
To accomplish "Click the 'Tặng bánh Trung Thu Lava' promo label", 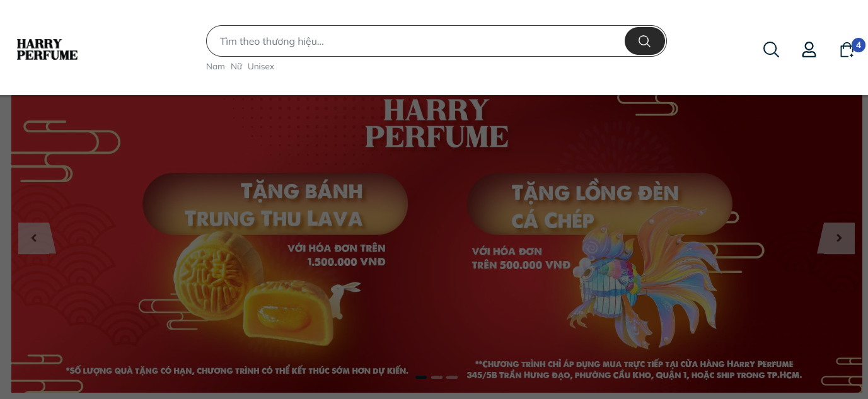I will click(x=275, y=204).
